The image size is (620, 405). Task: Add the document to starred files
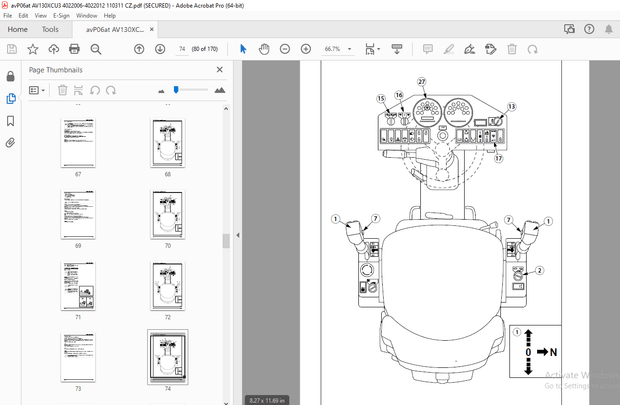(x=33, y=49)
